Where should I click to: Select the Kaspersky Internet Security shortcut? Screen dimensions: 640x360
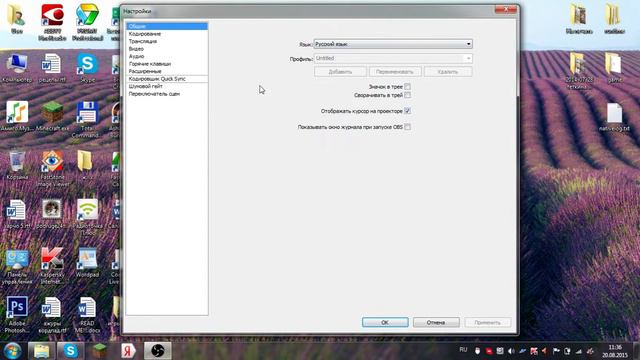[x=52, y=266]
